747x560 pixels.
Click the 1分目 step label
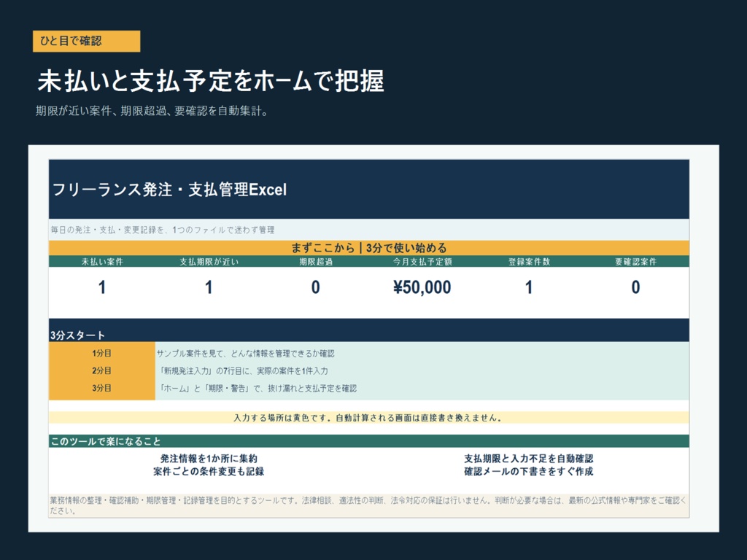point(102,354)
